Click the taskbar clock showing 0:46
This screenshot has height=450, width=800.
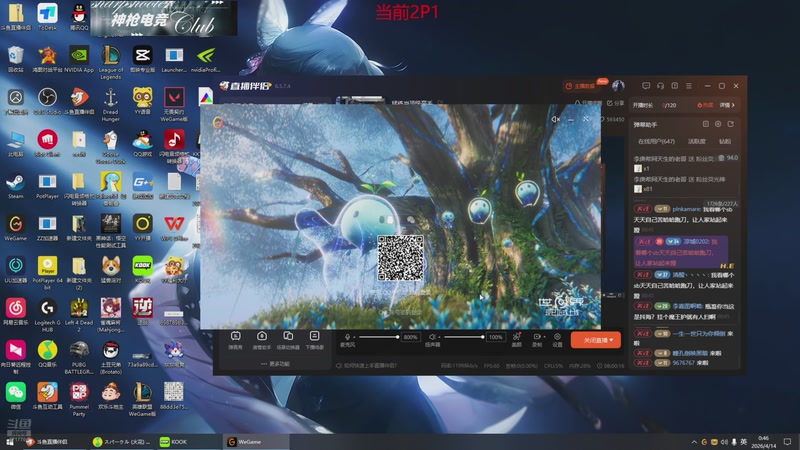coord(763,442)
